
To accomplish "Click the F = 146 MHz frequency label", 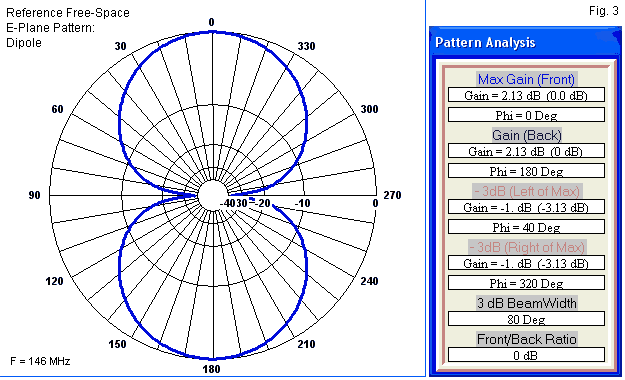I will [x=40, y=361].
